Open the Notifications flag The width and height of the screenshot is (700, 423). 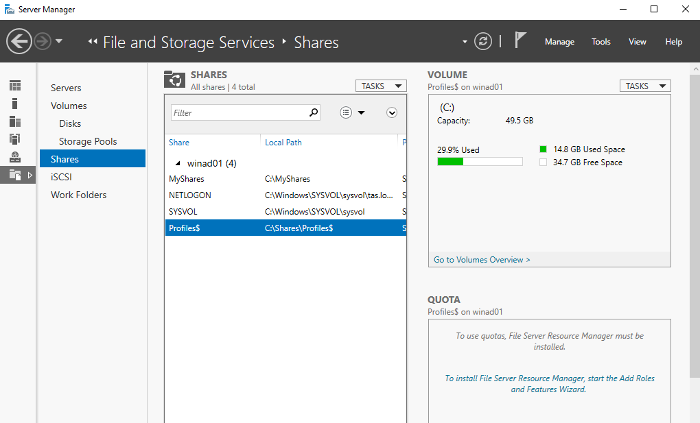coord(521,42)
